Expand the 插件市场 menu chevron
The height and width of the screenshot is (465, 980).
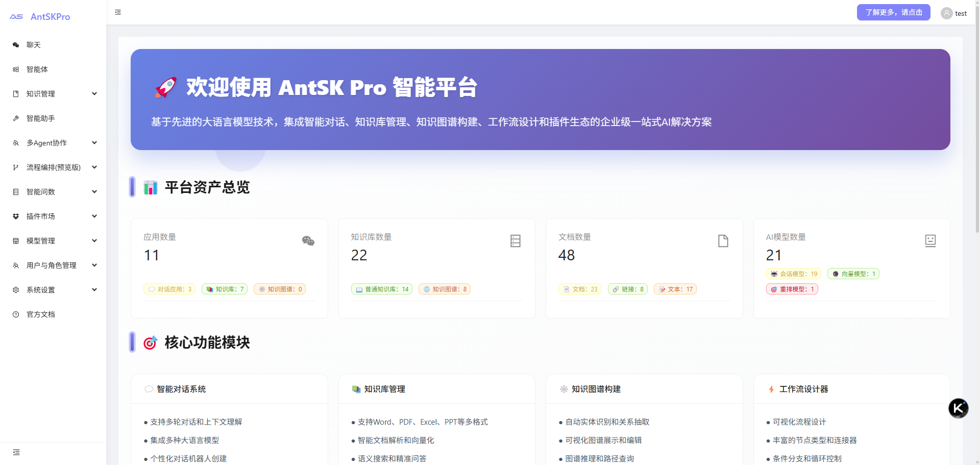pyautogui.click(x=94, y=216)
